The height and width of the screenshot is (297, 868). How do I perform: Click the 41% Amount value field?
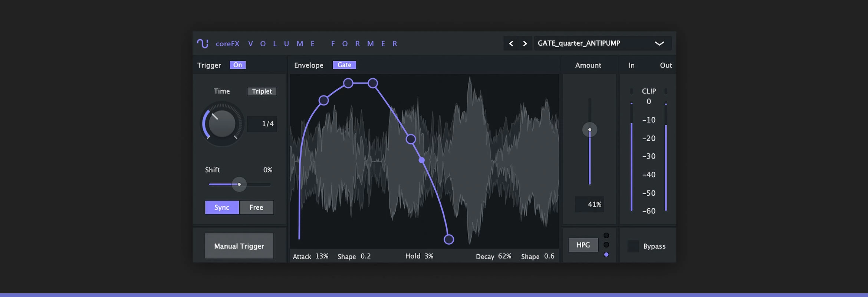[589, 205]
